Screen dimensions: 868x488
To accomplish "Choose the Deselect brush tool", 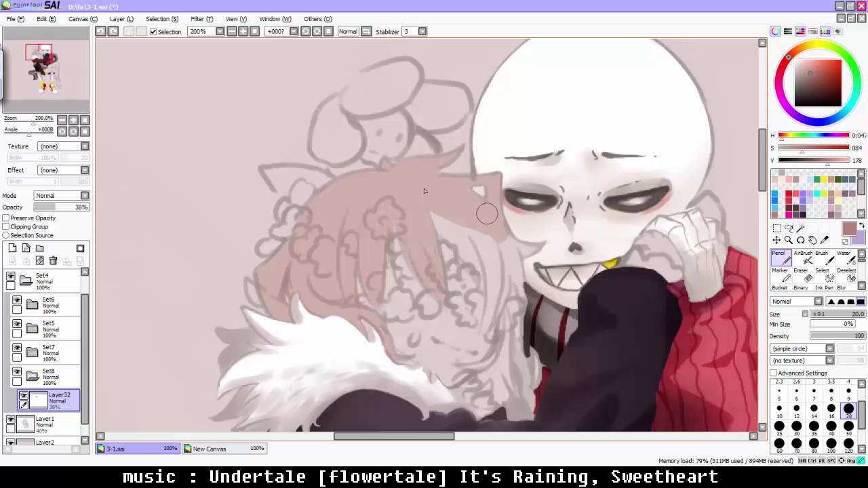I will (846, 275).
